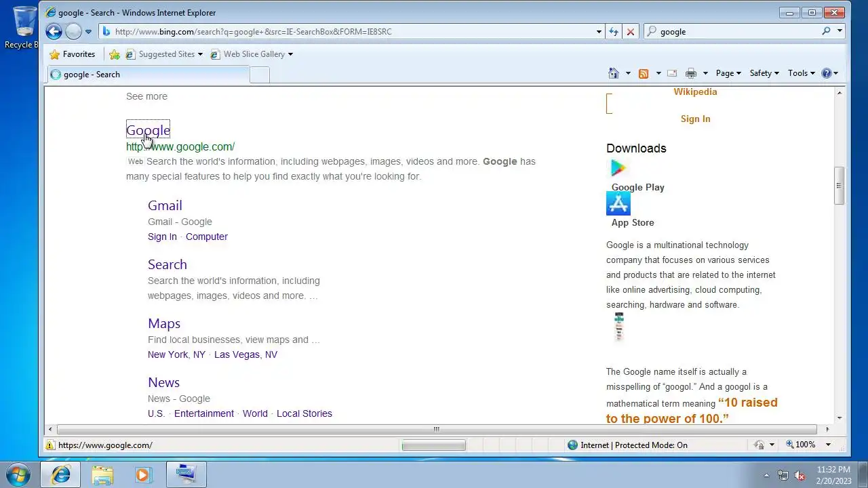
Task: Click the World news link
Action: pos(255,413)
